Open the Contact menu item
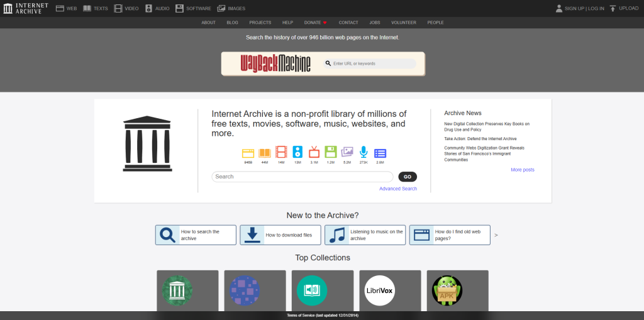The height and width of the screenshot is (320, 644). pos(348,23)
